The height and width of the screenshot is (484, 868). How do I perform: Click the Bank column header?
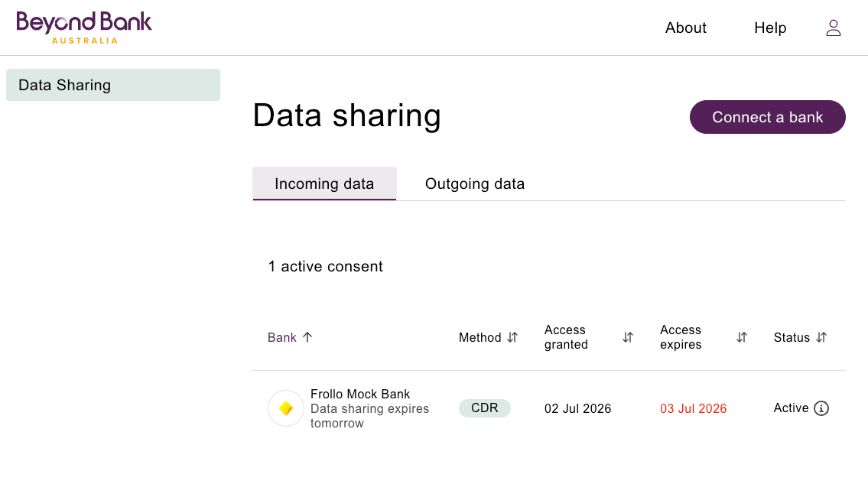[281, 337]
